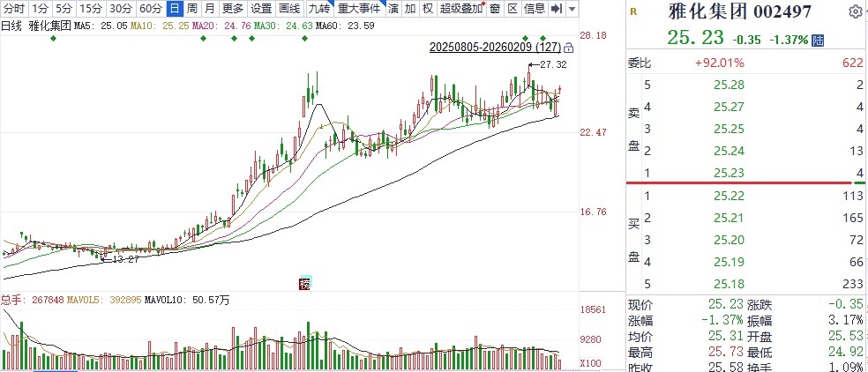Image resolution: width=868 pixels, height=372 pixels.
Task: Toggle the 权 price adjustment button
Action: (427, 9)
